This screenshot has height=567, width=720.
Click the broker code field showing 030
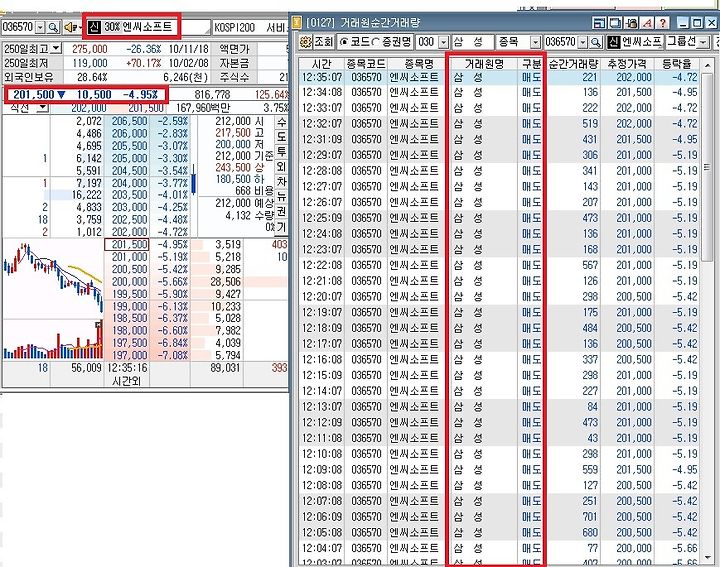tap(427, 43)
